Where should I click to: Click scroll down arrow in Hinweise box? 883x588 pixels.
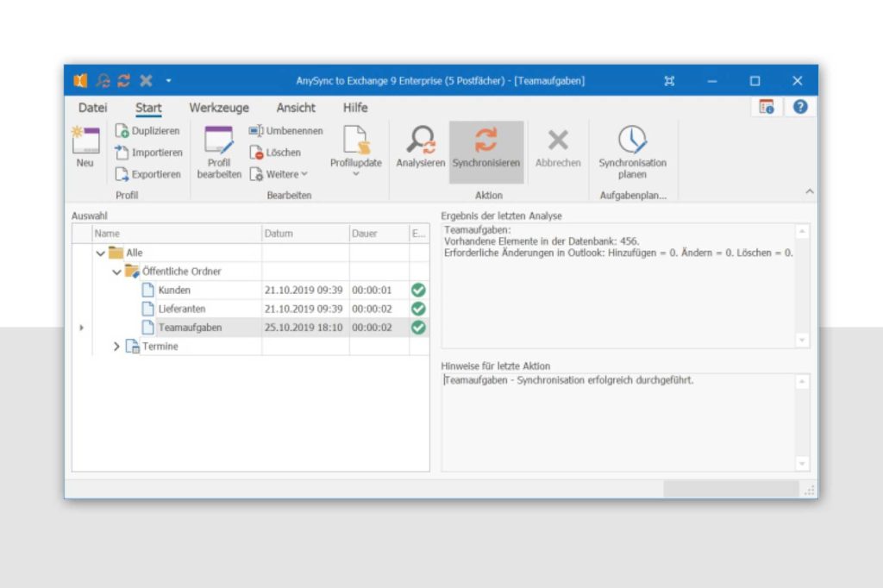[x=802, y=464]
